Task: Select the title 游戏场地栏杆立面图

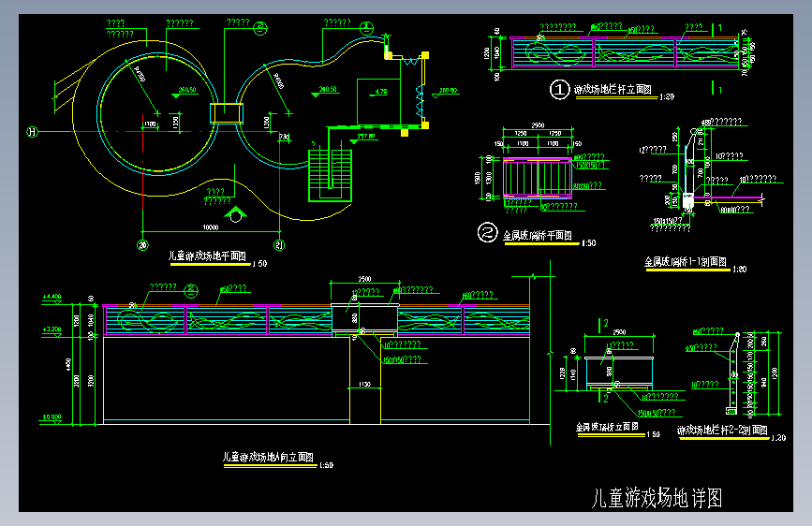Action: (613, 90)
